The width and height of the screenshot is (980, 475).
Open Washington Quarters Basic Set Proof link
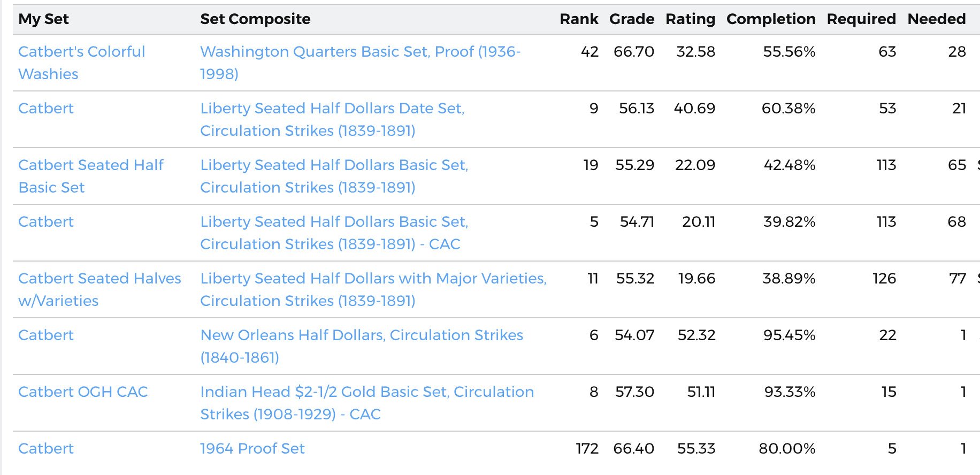tap(360, 63)
